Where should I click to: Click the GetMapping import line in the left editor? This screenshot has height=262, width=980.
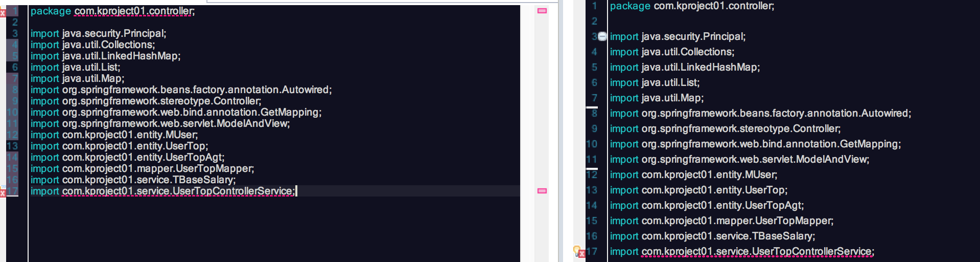[176, 112]
